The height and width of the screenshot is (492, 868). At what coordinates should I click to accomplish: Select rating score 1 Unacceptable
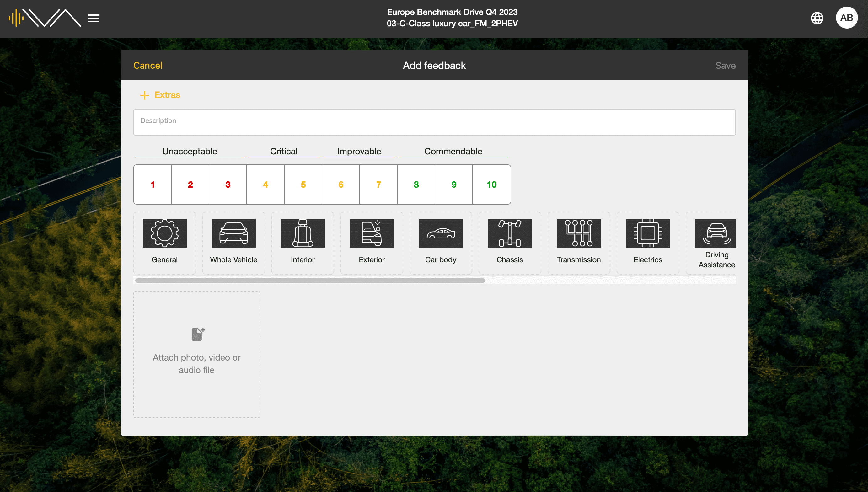pos(153,184)
